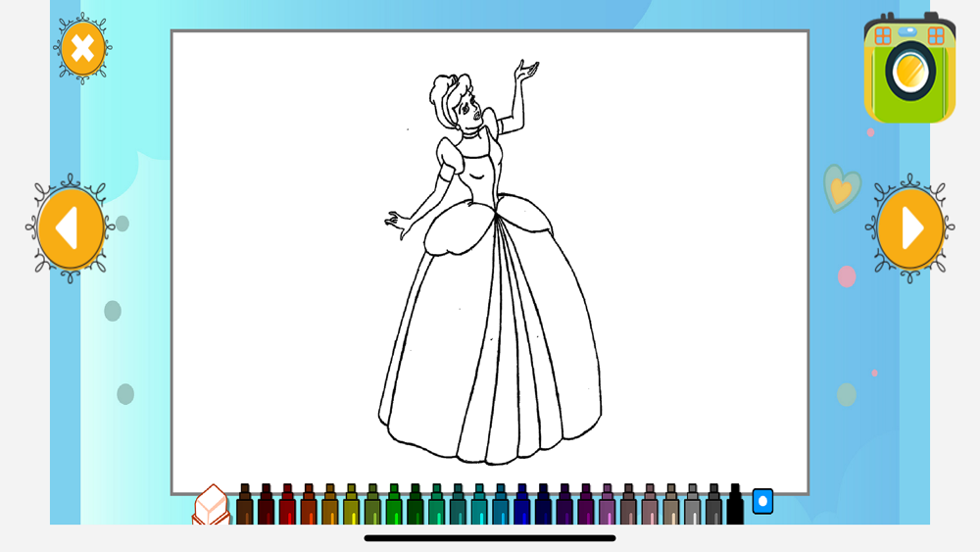
Task: Select the eraser tool
Action: 212,505
